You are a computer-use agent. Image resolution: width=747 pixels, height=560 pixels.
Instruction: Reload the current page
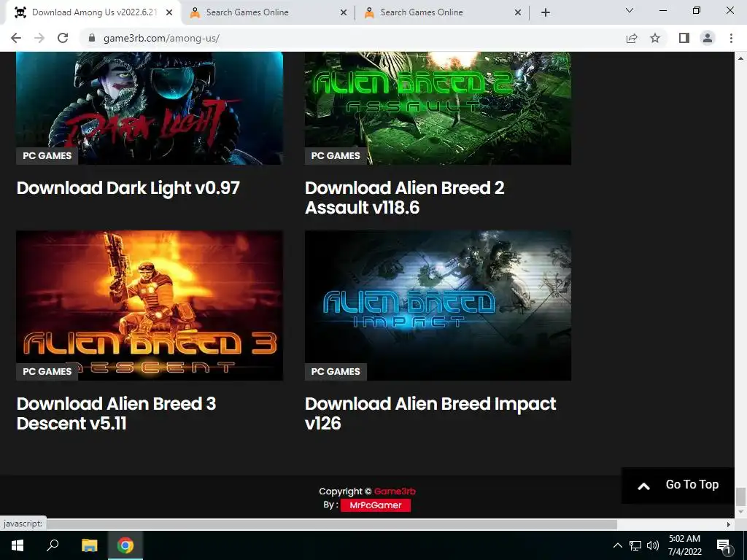tap(63, 38)
